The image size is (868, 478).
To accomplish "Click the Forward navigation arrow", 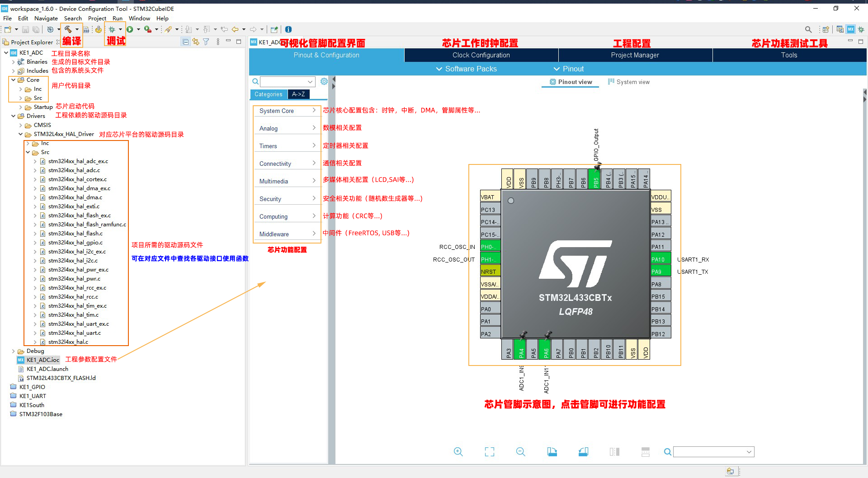I will pyautogui.click(x=253, y=29).
